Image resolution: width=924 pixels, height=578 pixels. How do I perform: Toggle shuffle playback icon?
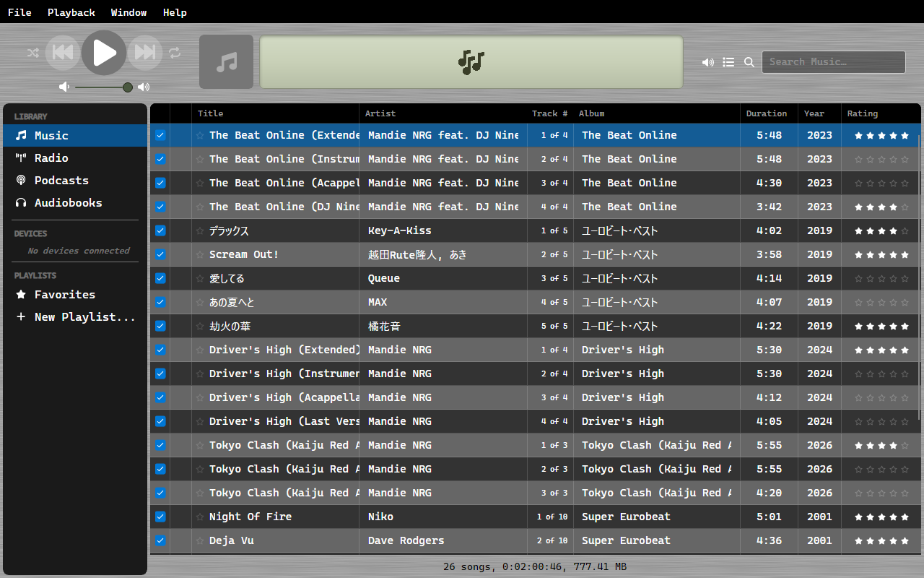pos(32,52)
